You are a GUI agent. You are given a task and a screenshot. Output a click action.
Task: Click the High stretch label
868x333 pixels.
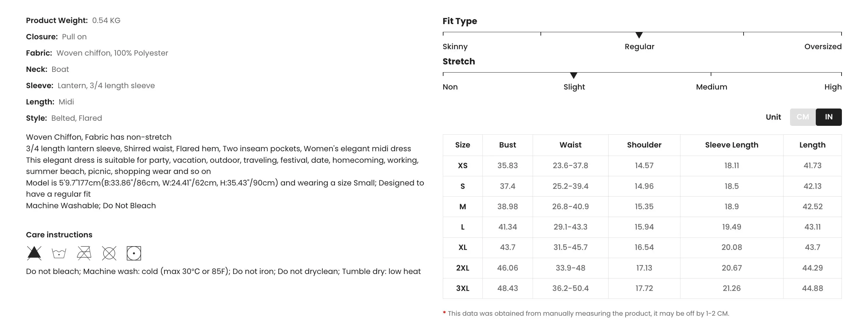pyautogui.click(x=833, y=87)
